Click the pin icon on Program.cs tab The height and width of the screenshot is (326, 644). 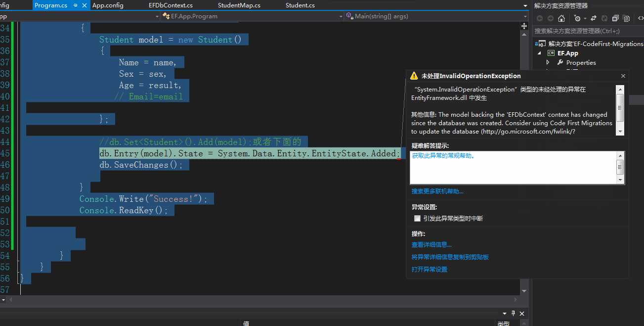pyautogui.click(x=76, y=5)
